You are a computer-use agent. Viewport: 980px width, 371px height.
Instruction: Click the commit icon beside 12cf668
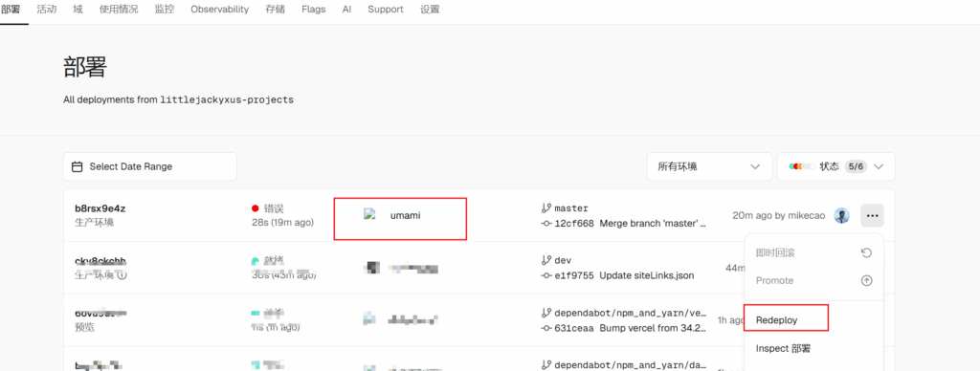[546, 224]
